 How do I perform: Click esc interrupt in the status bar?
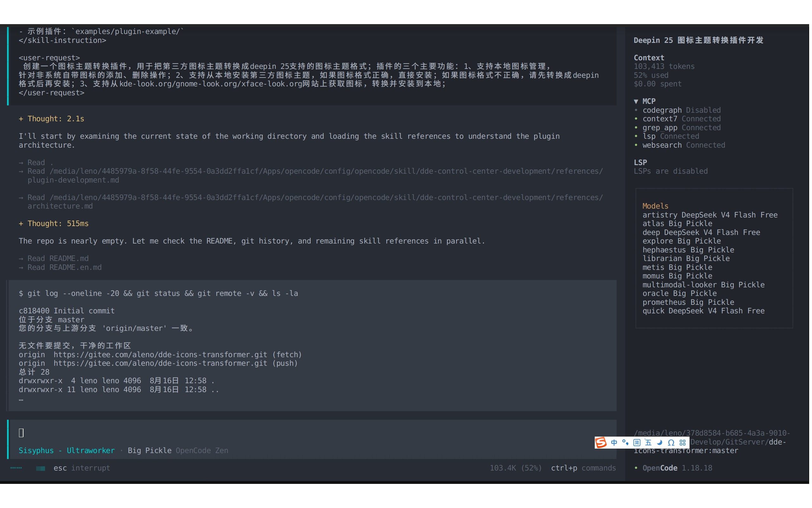tap(82, 468)
